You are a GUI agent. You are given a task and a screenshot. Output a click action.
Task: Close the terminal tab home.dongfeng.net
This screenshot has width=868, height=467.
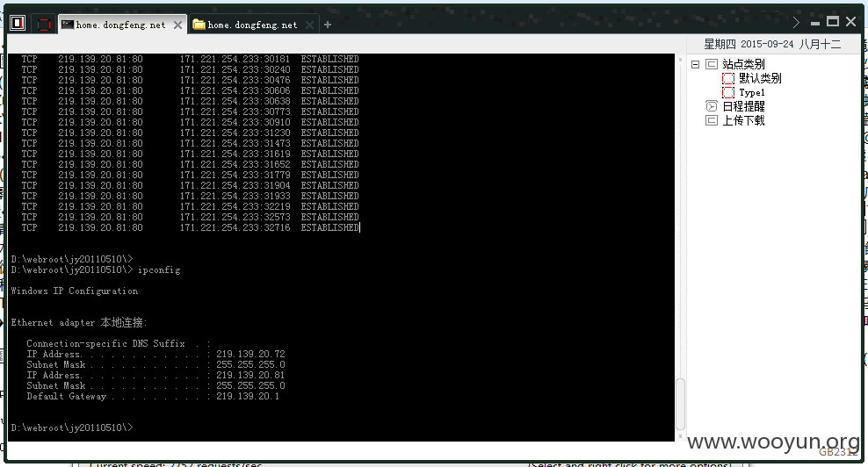tap(177, 25)
